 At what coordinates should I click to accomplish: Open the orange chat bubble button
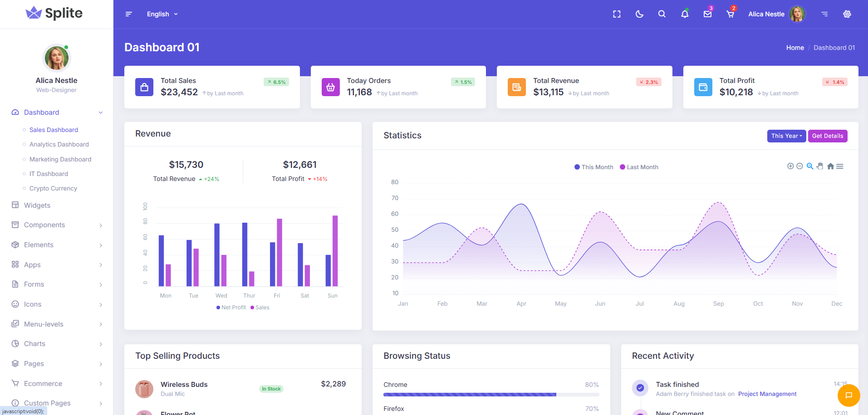(848, 395)
